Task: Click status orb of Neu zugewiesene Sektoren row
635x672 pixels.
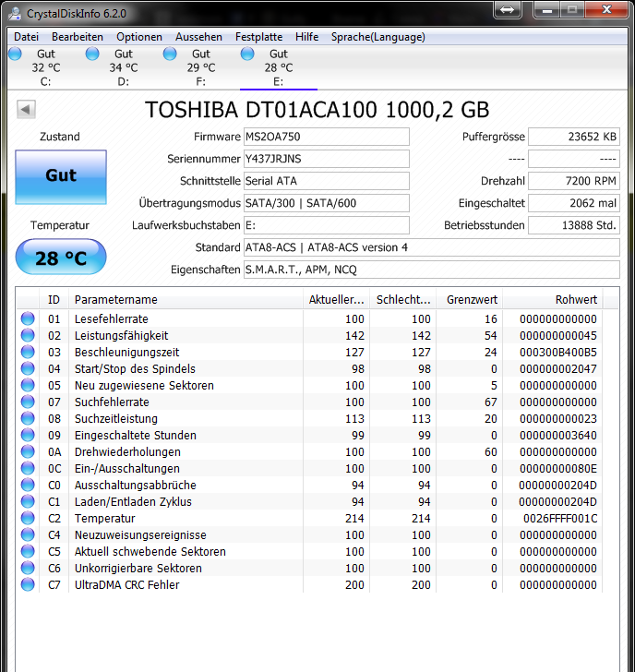Action: (28, 385)
